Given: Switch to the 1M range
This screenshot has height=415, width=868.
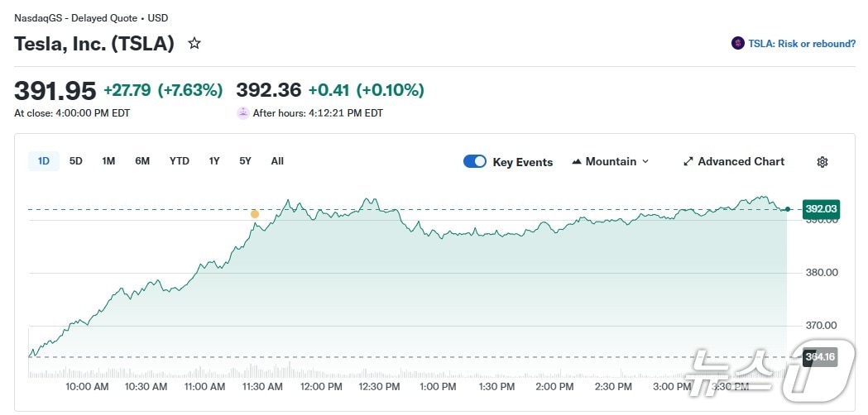Looking at the screenshot, I should tap(108, 161).
